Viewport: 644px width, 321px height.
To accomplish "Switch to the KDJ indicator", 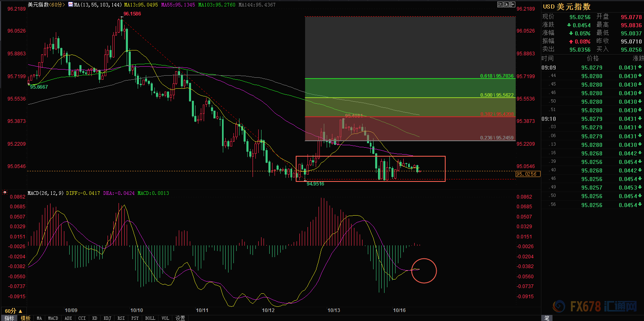I will tap(108, 318).
